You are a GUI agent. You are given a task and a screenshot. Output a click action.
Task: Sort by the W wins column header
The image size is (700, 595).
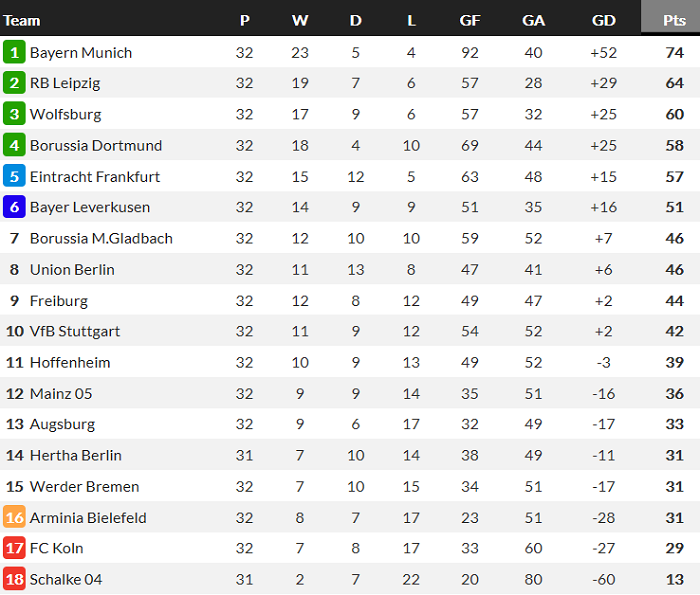pyautogui.click(x=300, y=20)
